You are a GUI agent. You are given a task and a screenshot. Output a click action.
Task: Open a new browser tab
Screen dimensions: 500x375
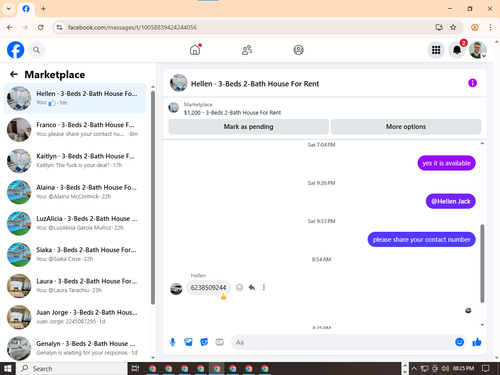43,9
